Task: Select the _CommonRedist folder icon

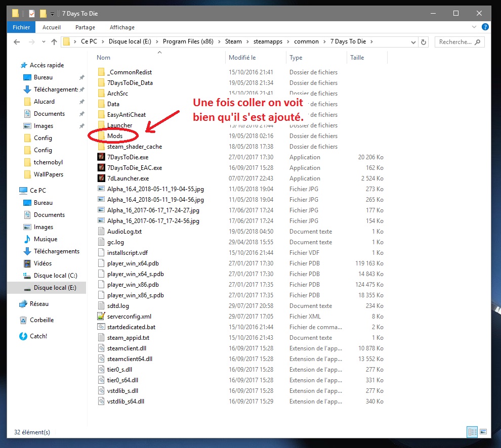Action: point(101,72)
